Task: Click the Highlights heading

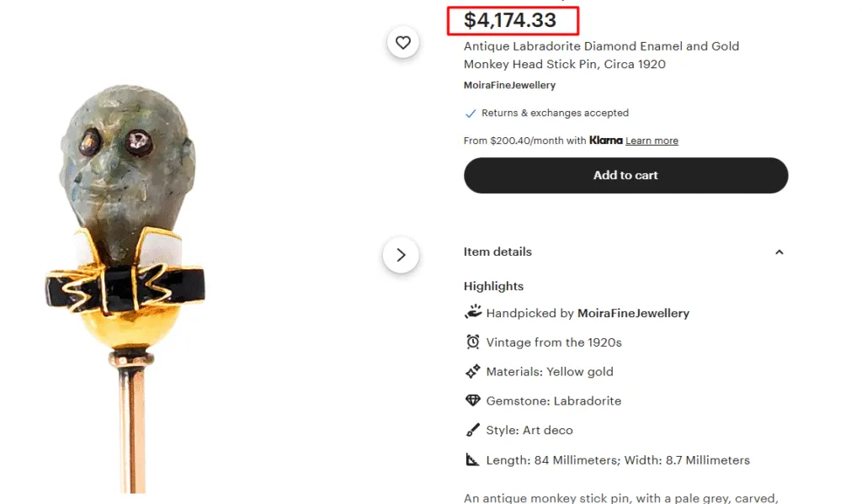Action: [x=493, y=286]
